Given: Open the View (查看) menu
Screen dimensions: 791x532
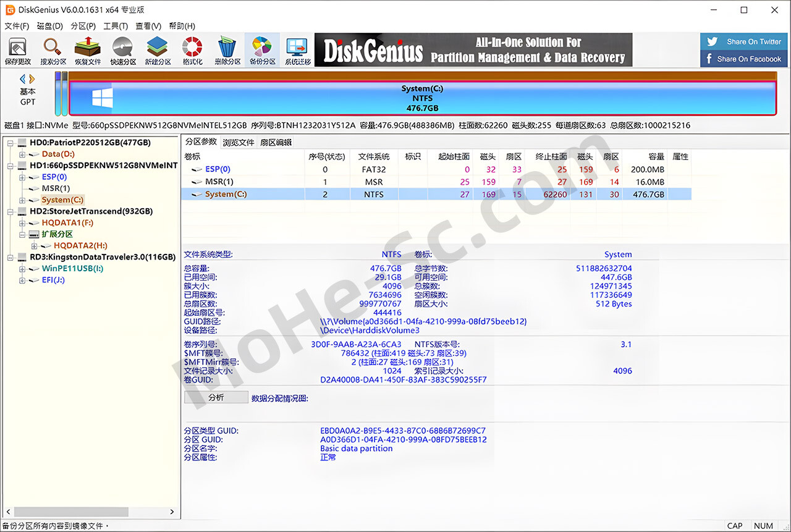Looking at the screenshot, I should [148, 26].
